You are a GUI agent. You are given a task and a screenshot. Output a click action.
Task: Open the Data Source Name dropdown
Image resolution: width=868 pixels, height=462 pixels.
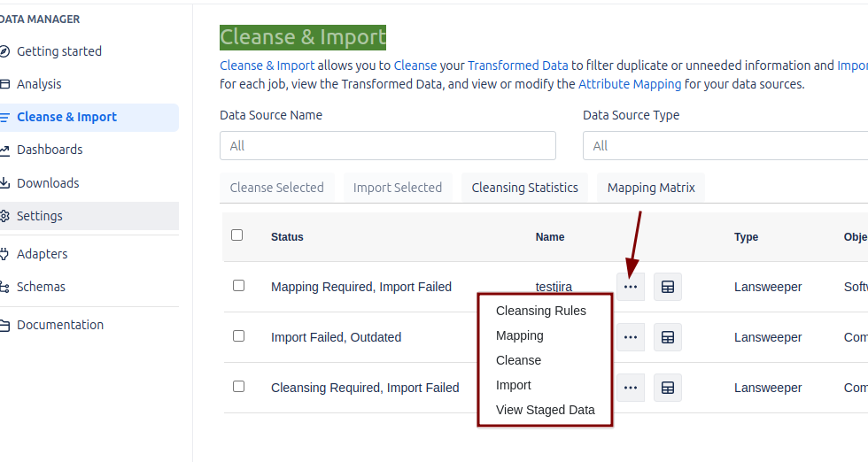387,146
